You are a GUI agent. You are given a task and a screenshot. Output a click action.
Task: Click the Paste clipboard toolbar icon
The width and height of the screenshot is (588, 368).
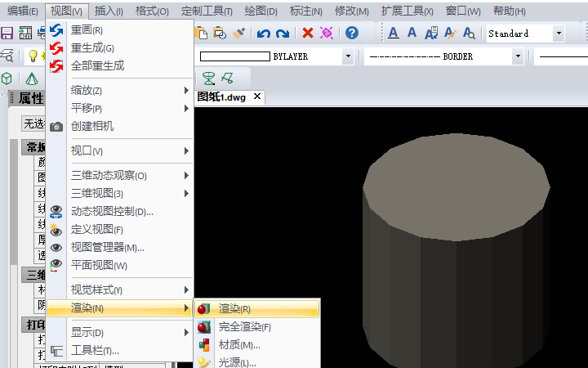coord(201,33)
